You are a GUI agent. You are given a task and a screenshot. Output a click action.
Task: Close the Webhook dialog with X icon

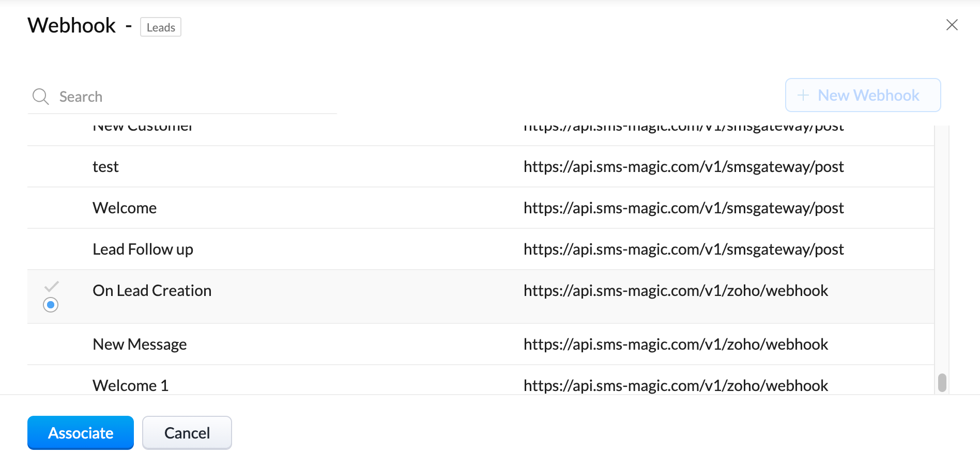(x=952, y=25)
